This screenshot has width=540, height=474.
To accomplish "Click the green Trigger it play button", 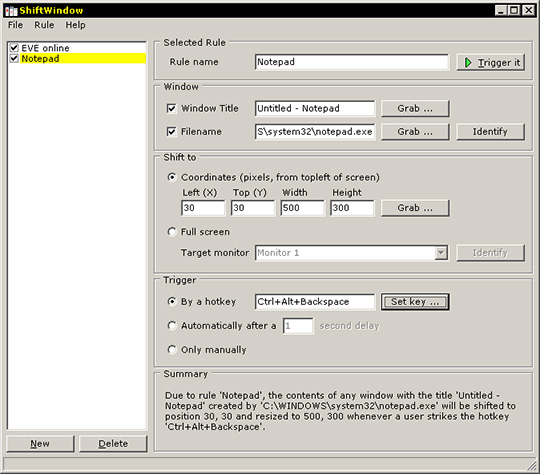I will click(x=490, y=62).
